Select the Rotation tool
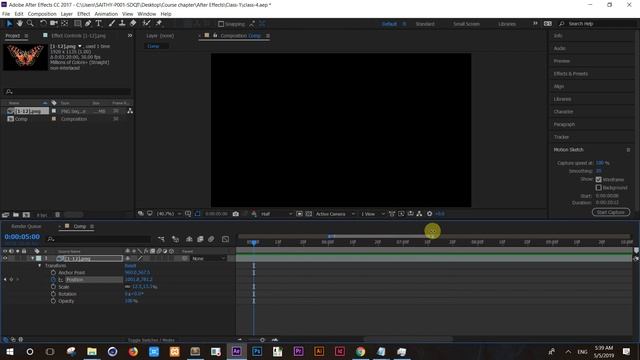Screen dimensions: 640x360 pos(43,24)
